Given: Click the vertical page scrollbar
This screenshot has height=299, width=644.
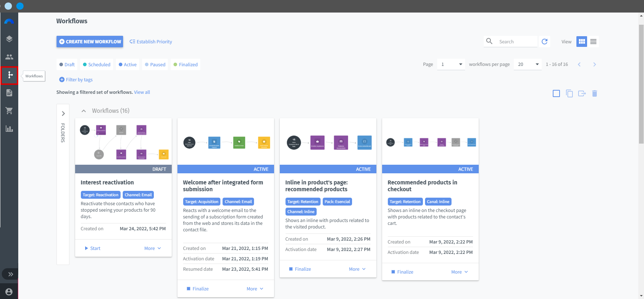Looking at the screenshot, I should coord(641,84).
